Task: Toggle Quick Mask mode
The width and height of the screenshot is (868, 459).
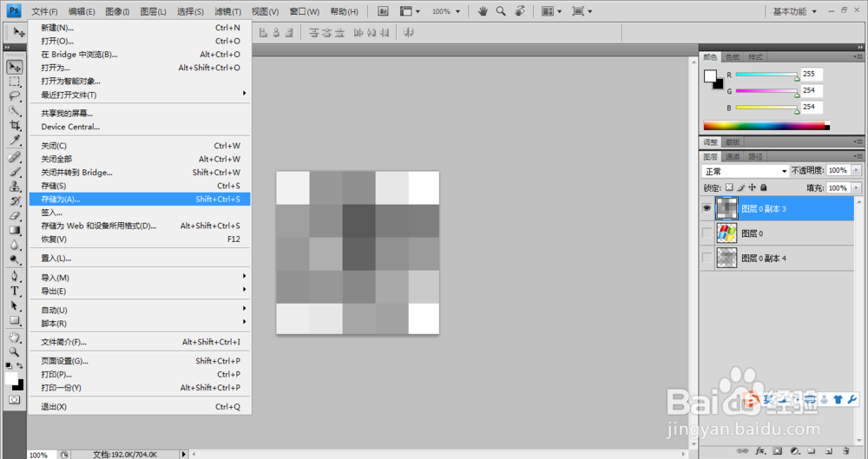Action: click(15, 399)
